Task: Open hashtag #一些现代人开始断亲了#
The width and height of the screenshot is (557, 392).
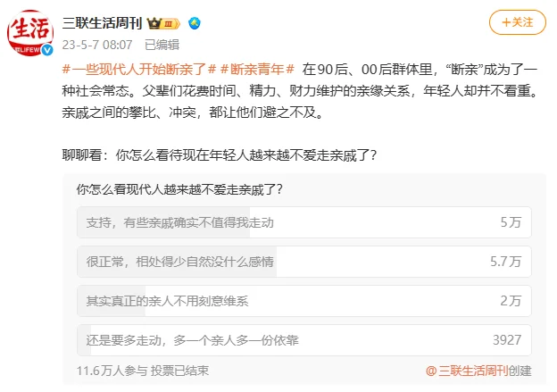Action: click(135, 68)
